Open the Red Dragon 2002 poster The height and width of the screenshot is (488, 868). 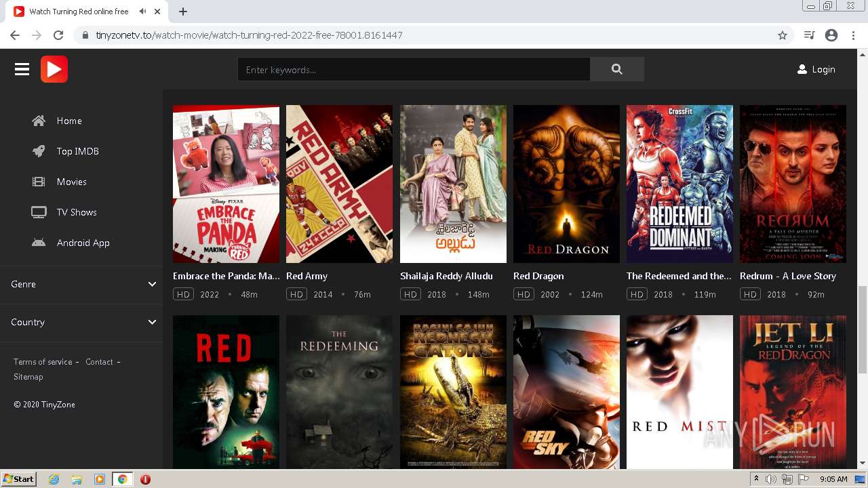(x=566, y=184)
